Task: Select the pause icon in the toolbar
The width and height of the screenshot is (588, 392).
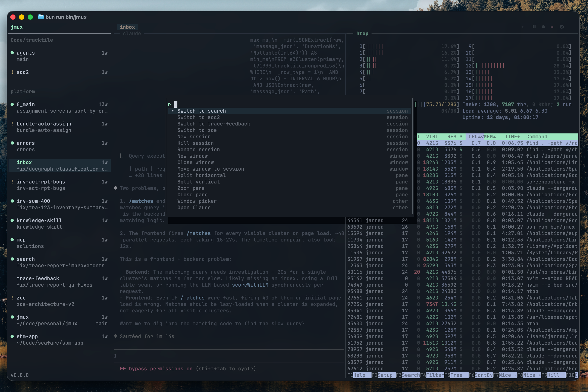Action: tap(534, 27)
